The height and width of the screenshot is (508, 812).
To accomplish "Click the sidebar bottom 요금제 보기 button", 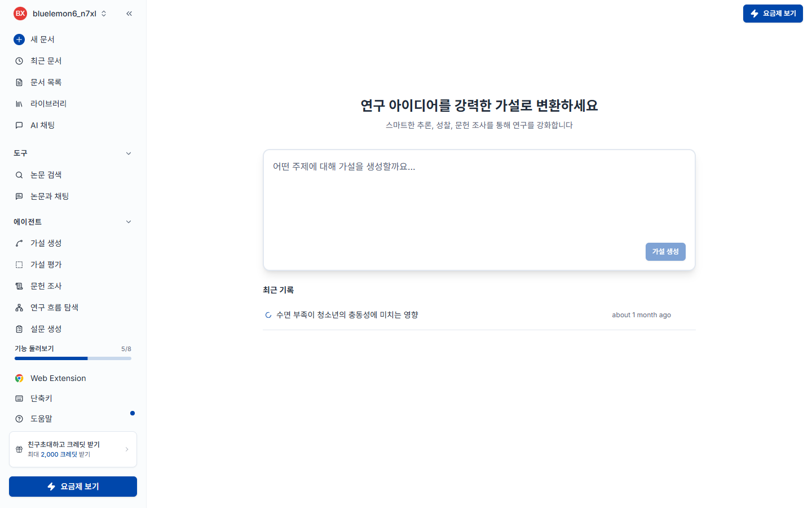I will click(x=73, y=487).
